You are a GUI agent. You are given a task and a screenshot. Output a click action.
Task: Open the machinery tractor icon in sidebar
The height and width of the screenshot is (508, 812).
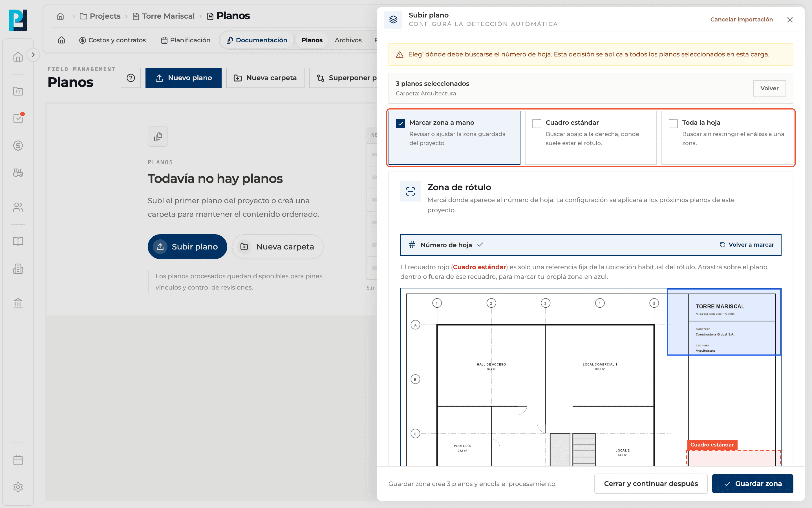(x=18, y=173)
